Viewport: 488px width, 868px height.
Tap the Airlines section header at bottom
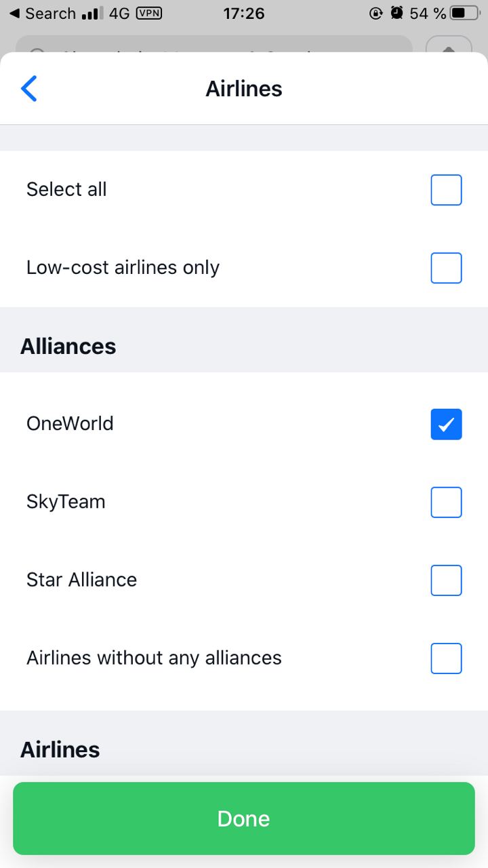[60, 750]
